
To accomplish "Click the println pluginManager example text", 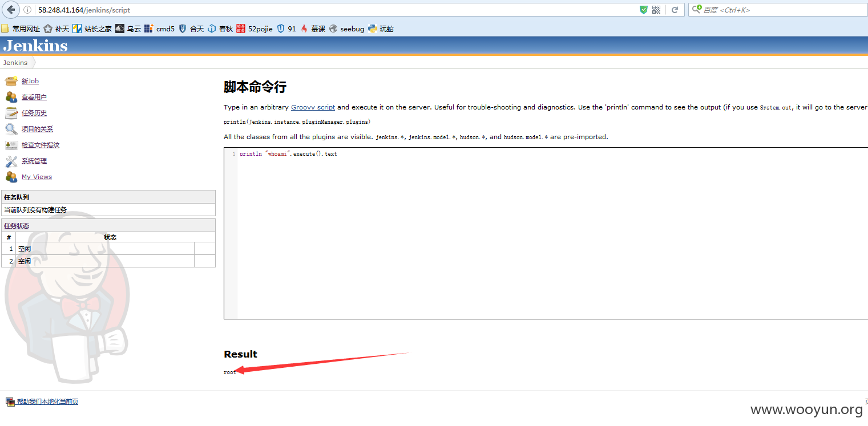I will 297,122.
